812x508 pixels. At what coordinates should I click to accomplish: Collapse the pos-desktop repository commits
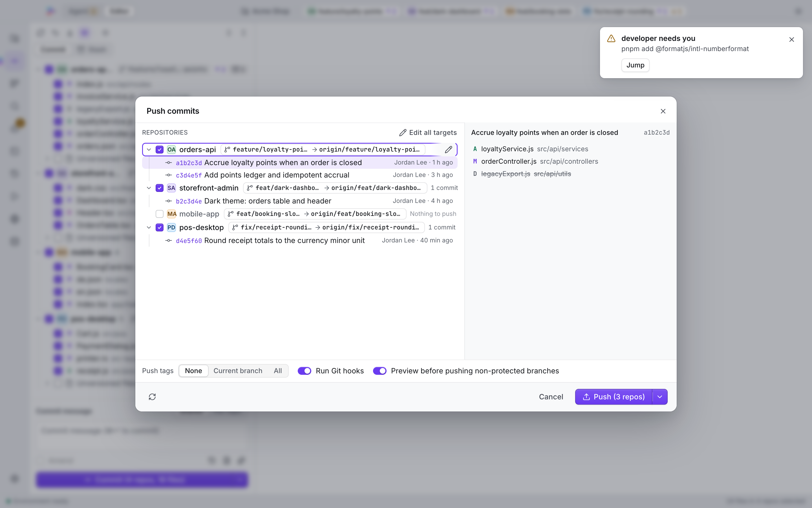point(149,227)
